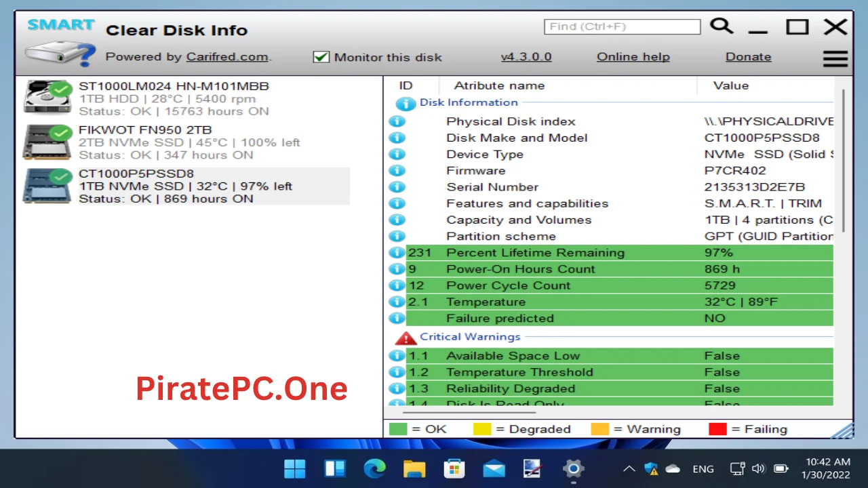The image size is (868, 488).
Task: Open the Mail app from taskbar
Action: (x=494, y=468)
